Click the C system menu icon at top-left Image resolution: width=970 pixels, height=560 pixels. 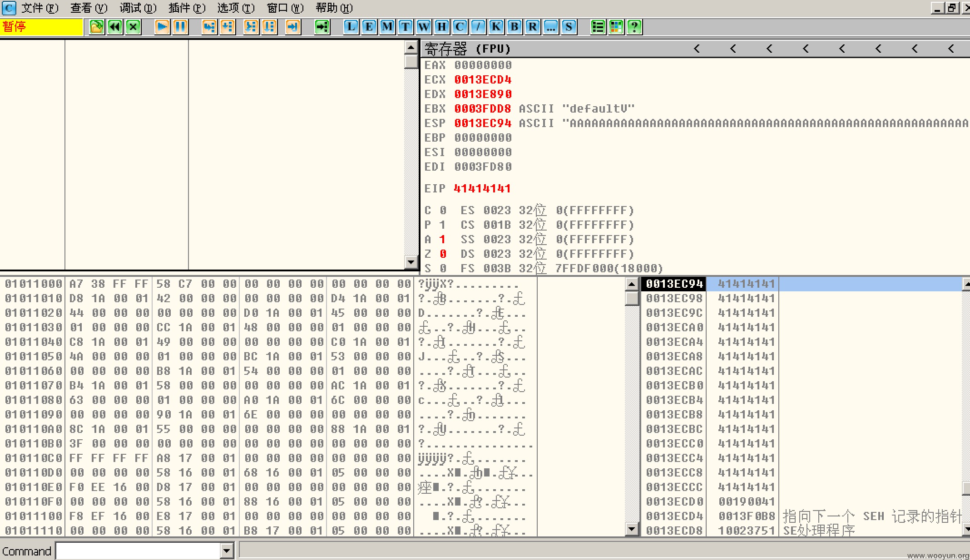pyautogui.click(x=9, y=8)
